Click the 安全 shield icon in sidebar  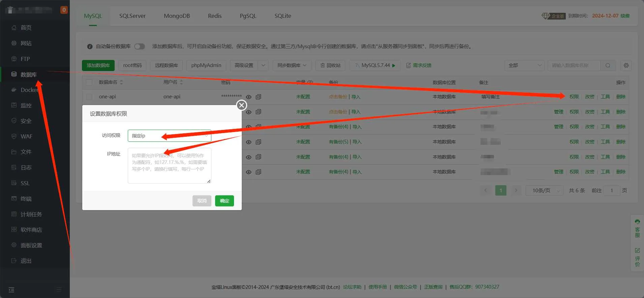14,121
